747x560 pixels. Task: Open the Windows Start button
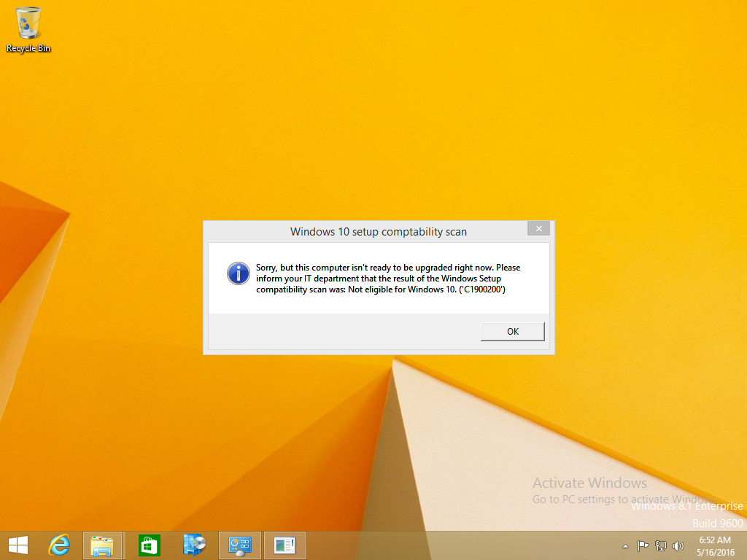18,545
